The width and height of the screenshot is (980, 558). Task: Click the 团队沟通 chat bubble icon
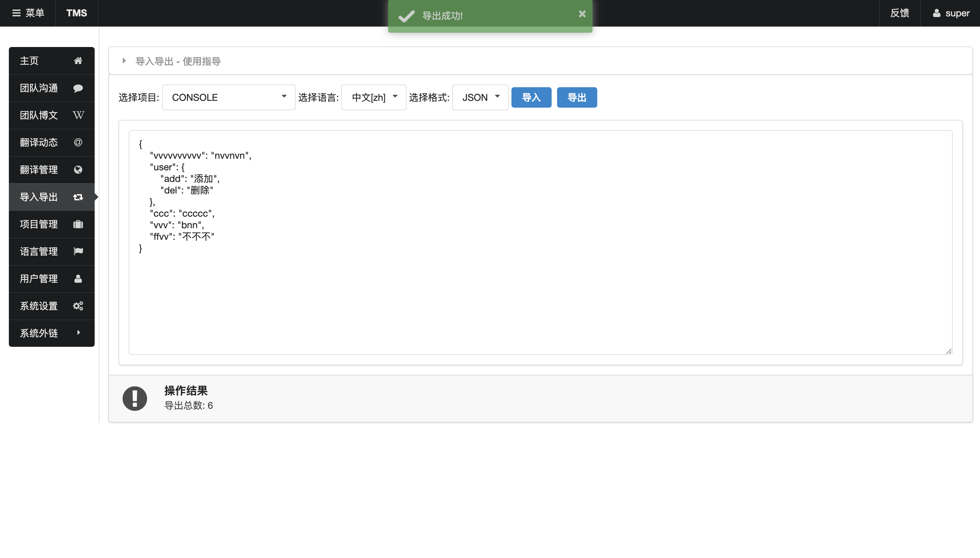click(x=78, y=88)
